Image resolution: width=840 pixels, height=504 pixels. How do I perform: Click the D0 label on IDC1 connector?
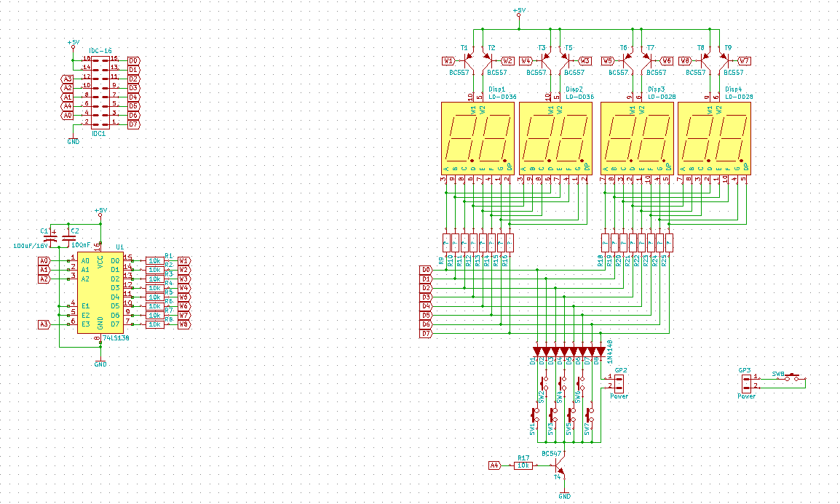point(133,60)
